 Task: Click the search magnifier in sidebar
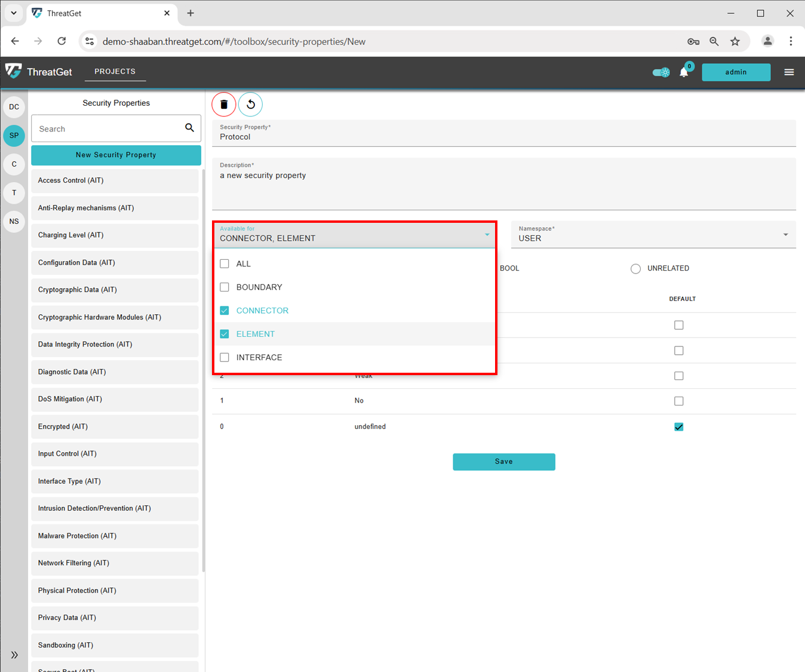point(189,128)
